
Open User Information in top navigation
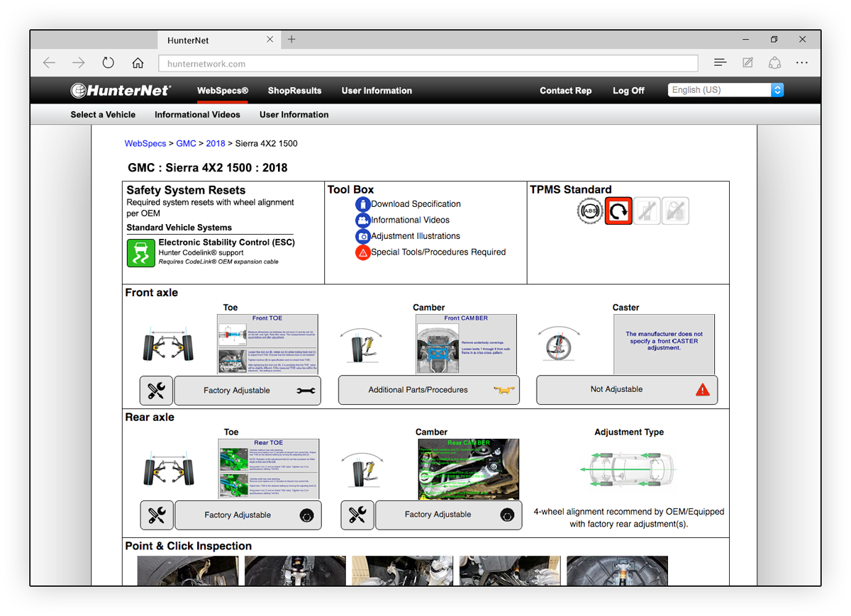377,91
